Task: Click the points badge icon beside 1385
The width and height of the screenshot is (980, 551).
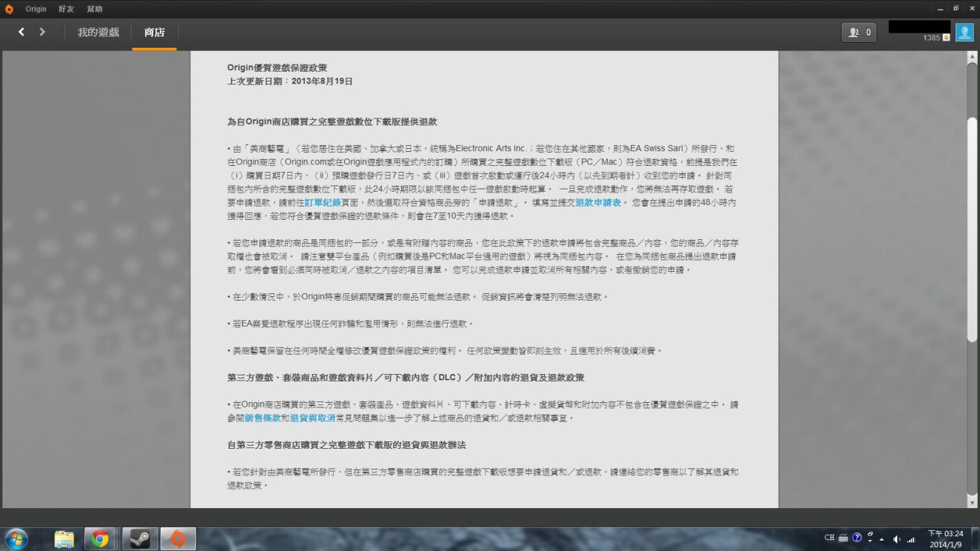Action: (x=946, y=38)
